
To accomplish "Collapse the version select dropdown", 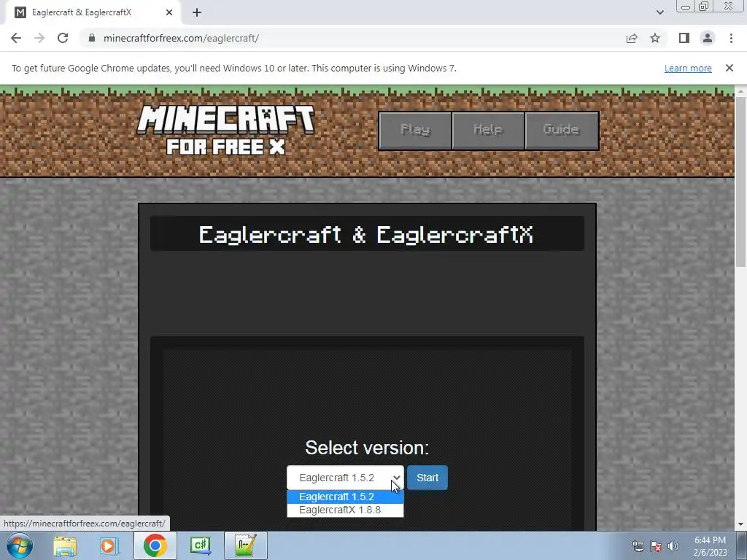I will pos(345,477).
